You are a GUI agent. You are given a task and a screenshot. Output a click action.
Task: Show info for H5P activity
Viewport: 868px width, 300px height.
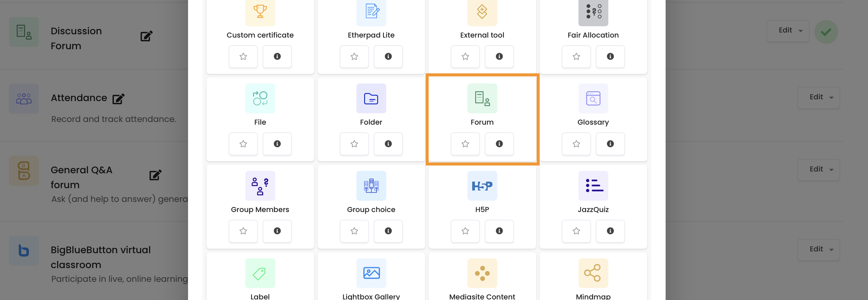coord(499,231)
